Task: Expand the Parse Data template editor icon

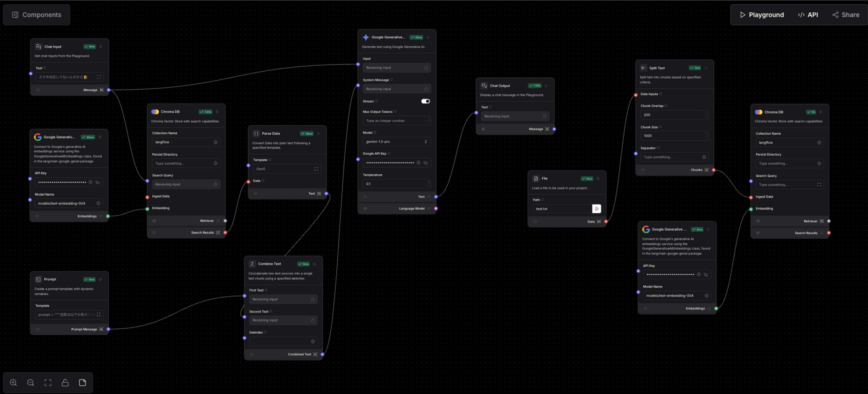Action: click(316, 169)
